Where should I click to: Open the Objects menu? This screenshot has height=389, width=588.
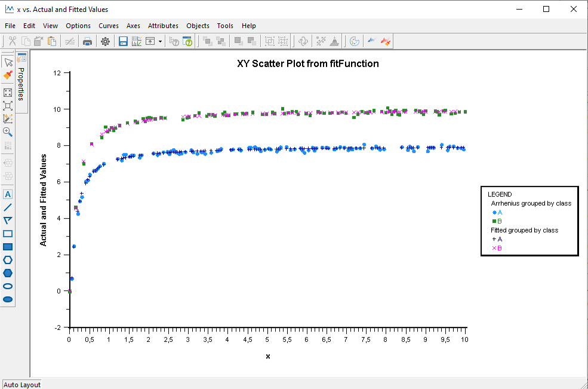click(x=198, y=26)
